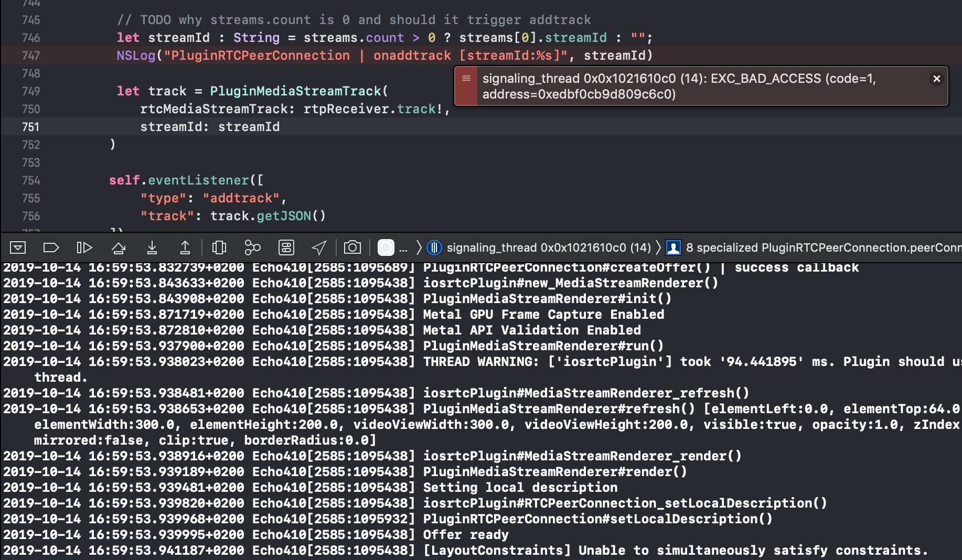The image size is (962, 560).
Task: Open Debug View Hierarchy
Action: click(219, 247)
